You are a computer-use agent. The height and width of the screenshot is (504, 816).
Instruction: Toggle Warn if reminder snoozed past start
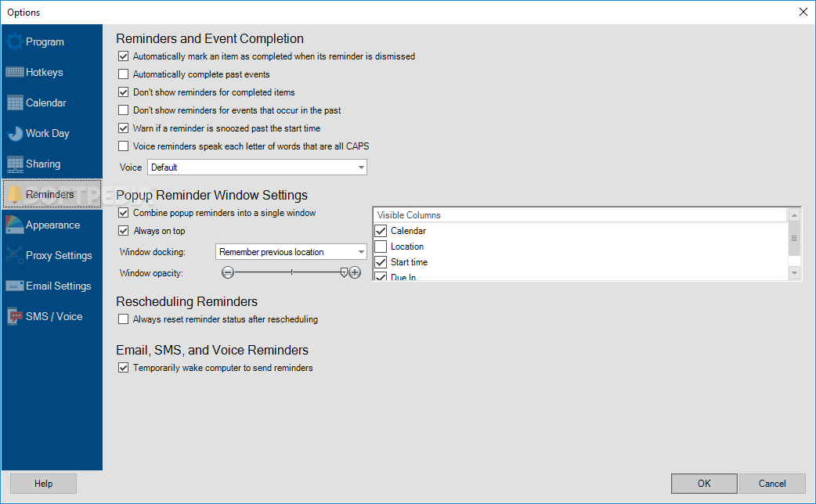123,128
